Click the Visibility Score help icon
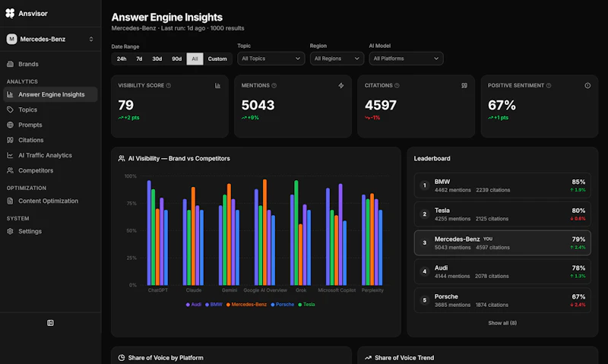 click(168, 85)
